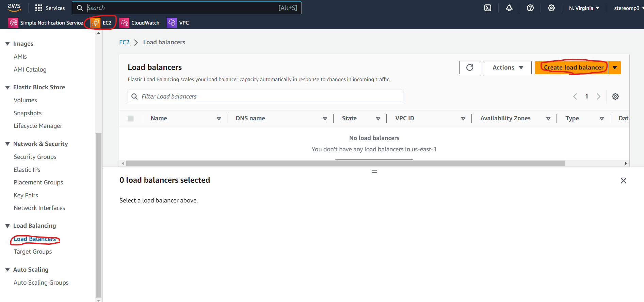Screen dimensions: 644x302
Task: Open the N. Virginia region selector
Action: pyautogui.click(x=584, y=8)
